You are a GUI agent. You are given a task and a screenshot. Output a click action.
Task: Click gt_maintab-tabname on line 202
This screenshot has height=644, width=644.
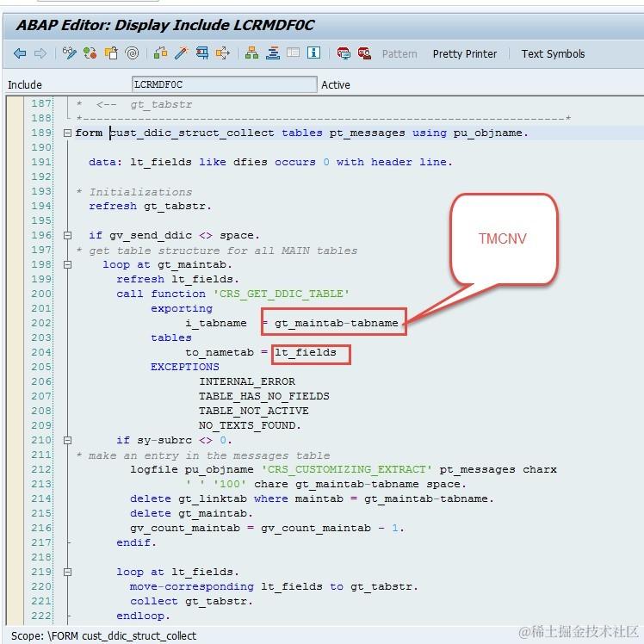337,323
